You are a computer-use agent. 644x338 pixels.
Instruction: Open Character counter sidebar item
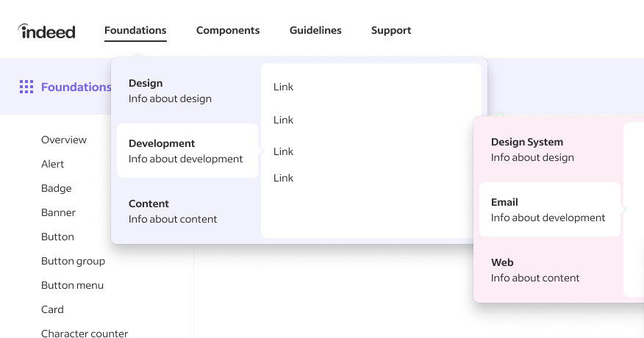(85, 333)
